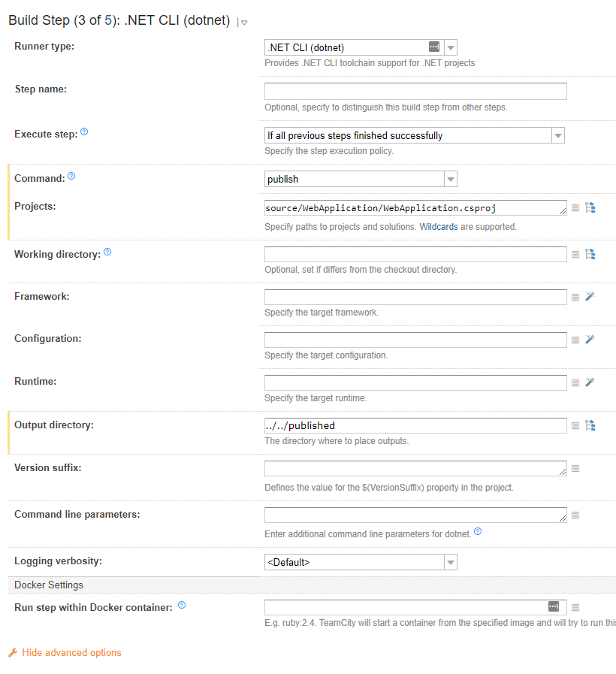Click the Step name input field
Screen dimensions: 616x674
click(415, 92)
